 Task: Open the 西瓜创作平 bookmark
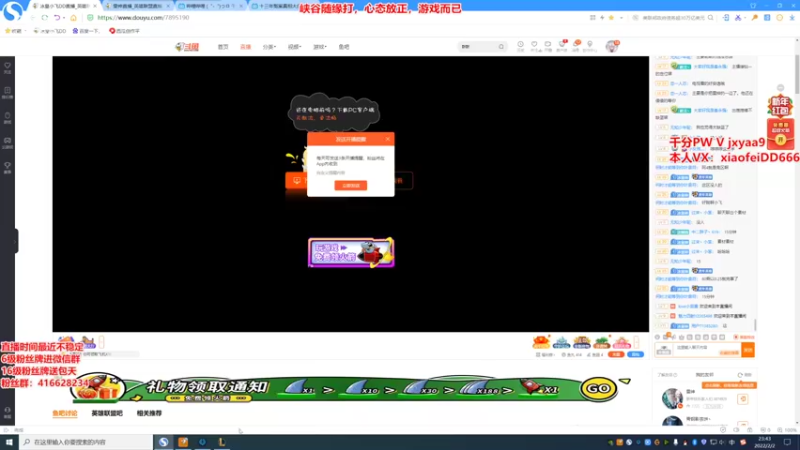124,31
